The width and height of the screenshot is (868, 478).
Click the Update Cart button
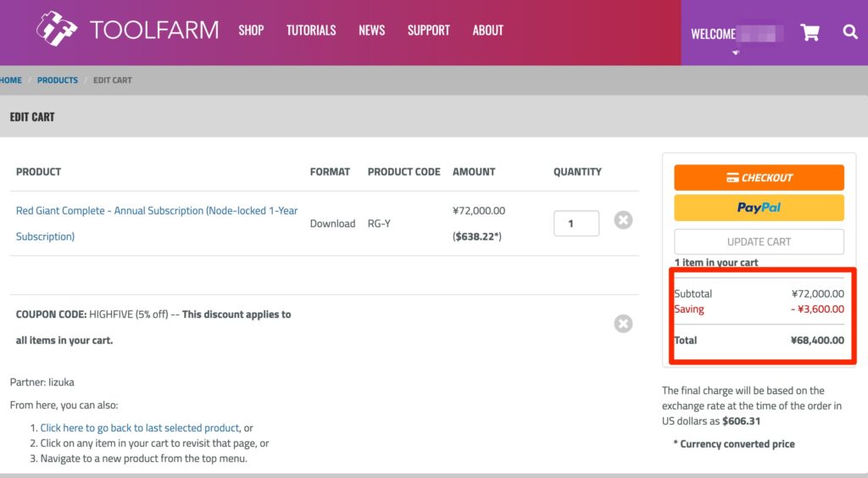pos(759,242)
